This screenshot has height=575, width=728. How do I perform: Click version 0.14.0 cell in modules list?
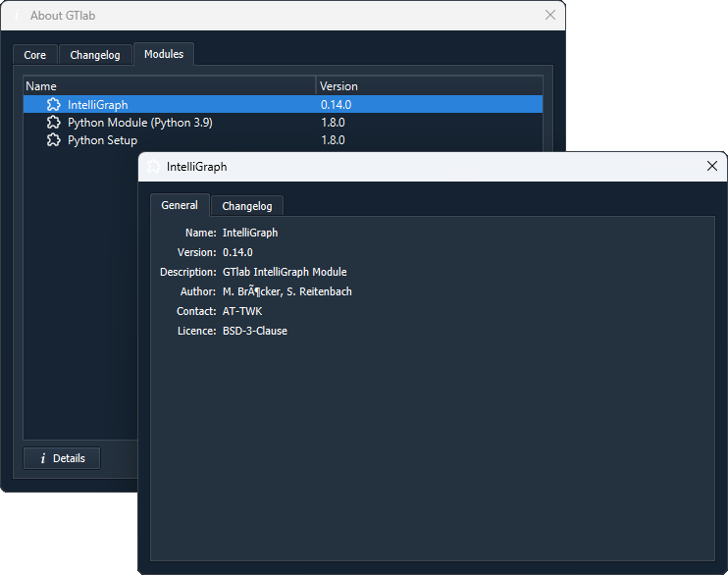337,105
